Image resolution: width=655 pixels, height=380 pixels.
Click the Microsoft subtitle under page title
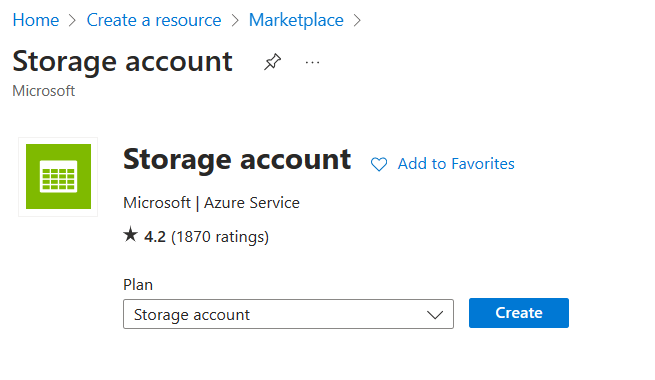pyautogui.click(x=44, y=91)
